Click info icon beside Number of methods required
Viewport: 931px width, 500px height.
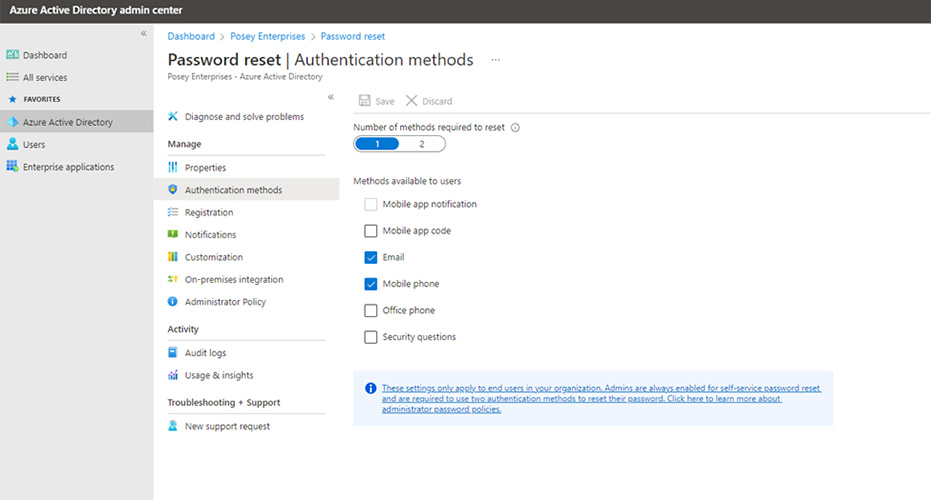(515, 127)
